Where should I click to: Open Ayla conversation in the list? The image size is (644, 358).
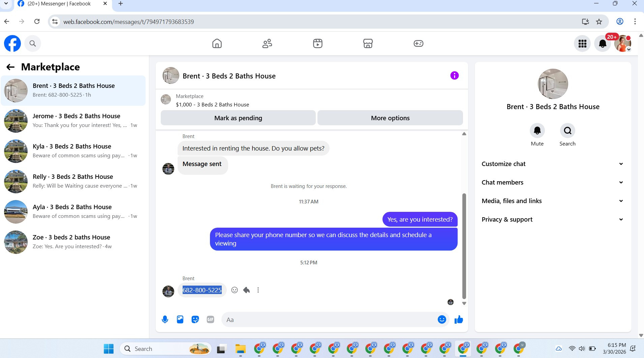73,212
